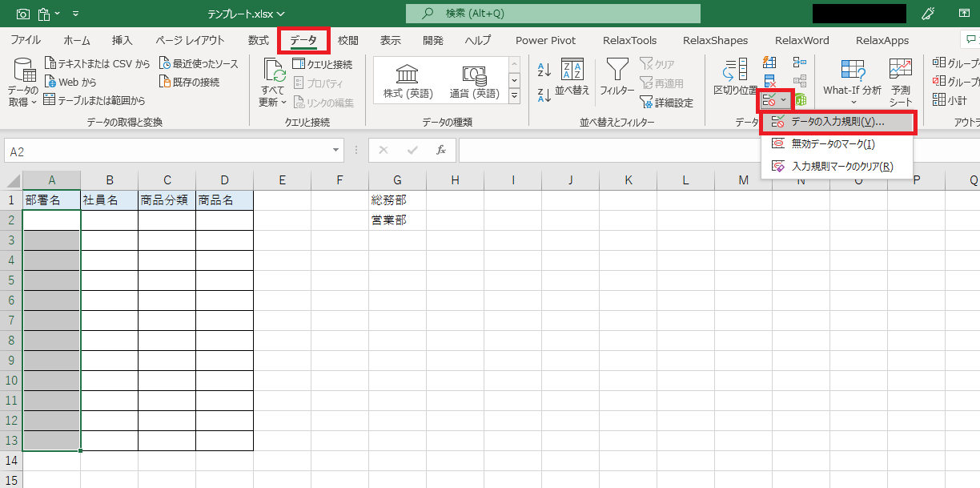Screen dimensions: 980x488
Task: Select row header 14
Action: (11, 461)
